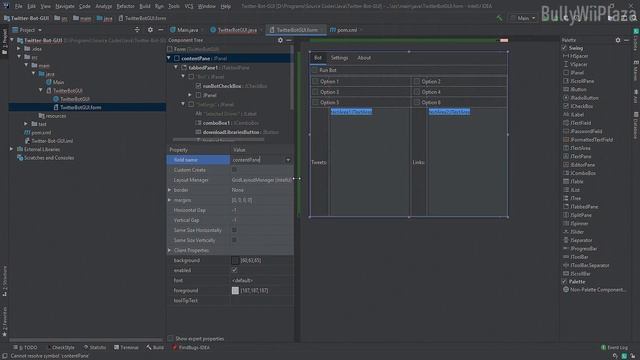
Task: Select the Settings tab in form preview
Action: coord(339,58)
